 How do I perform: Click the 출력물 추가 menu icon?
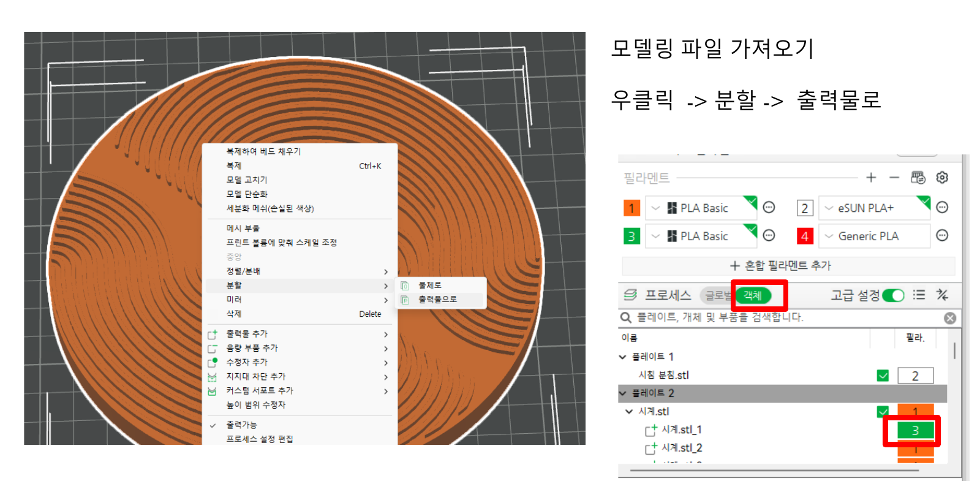point(213,334)
